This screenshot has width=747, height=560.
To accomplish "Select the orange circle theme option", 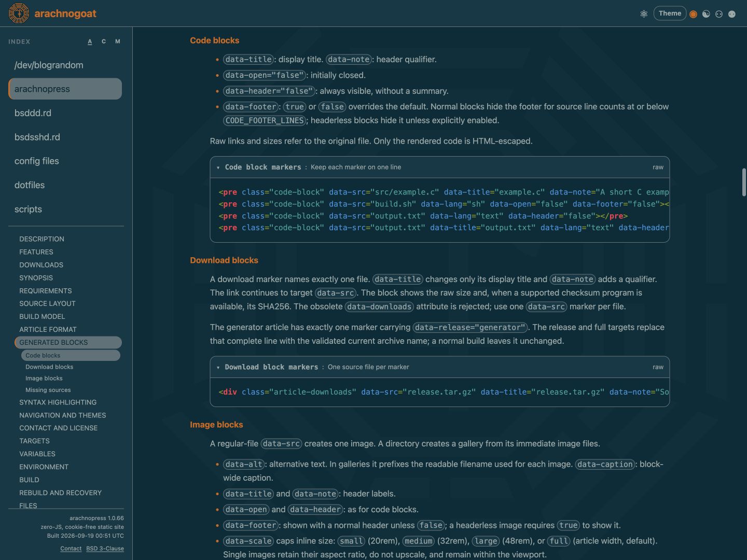I will point(693,14).
